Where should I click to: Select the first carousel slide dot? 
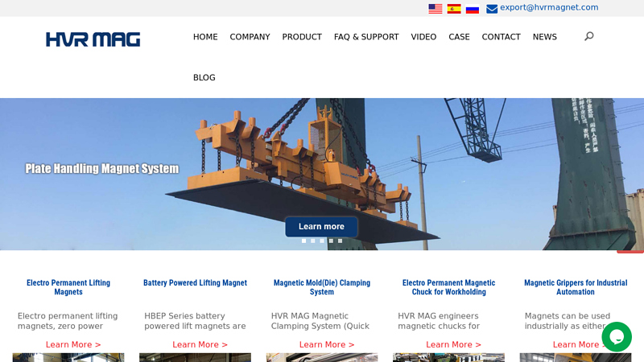pyautogui.click(x=304, y=241)
